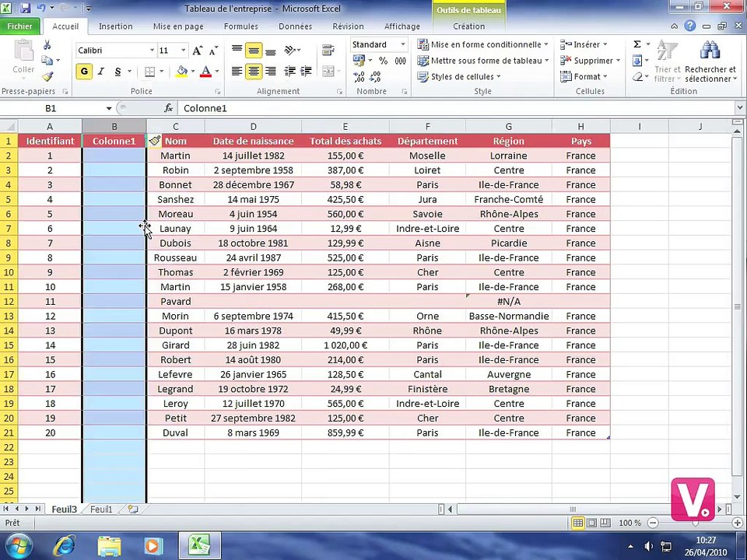Select the Normal view button in status bar
The image size is (747, 560).
point(578,523)
